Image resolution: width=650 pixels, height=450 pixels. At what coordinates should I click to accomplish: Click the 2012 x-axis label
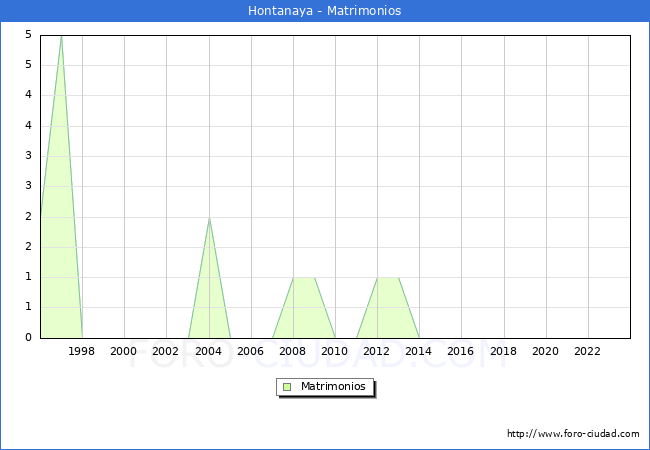(x=376, y=351)
